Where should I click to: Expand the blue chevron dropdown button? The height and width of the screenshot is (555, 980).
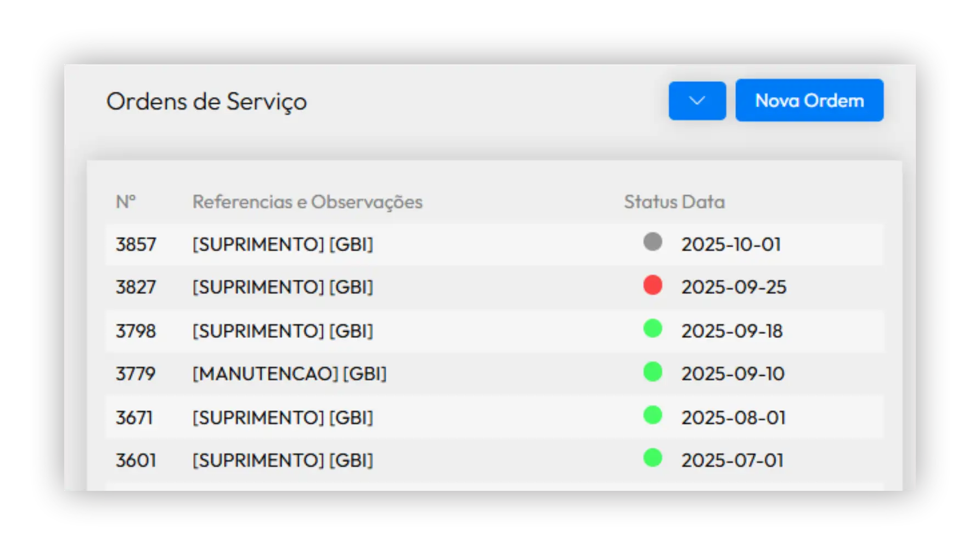697,101
